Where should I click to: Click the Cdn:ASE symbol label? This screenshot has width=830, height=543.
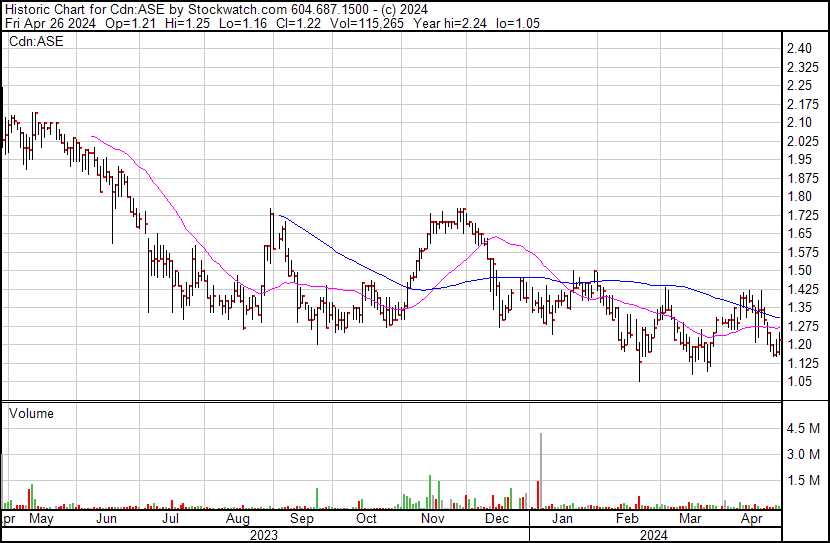36,41
